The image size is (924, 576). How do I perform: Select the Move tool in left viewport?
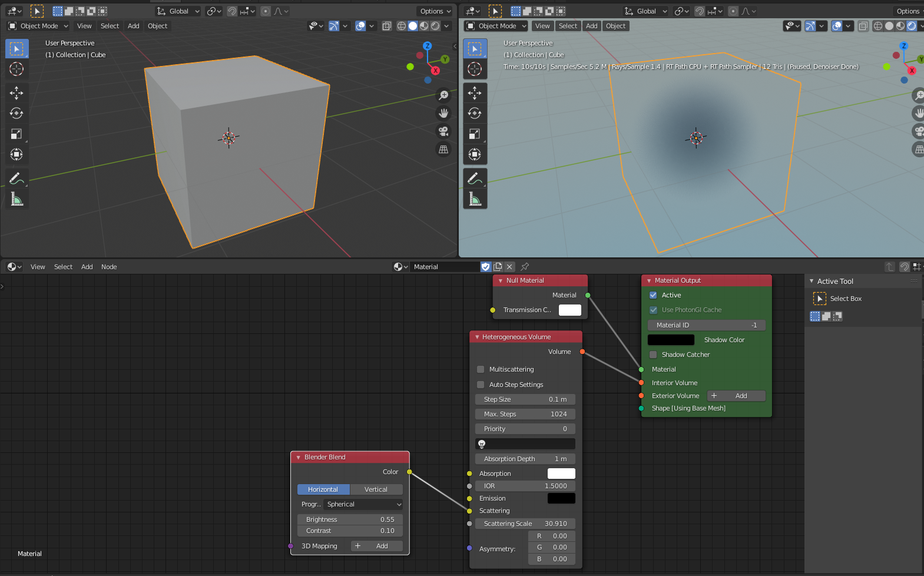tap(16, 92)
